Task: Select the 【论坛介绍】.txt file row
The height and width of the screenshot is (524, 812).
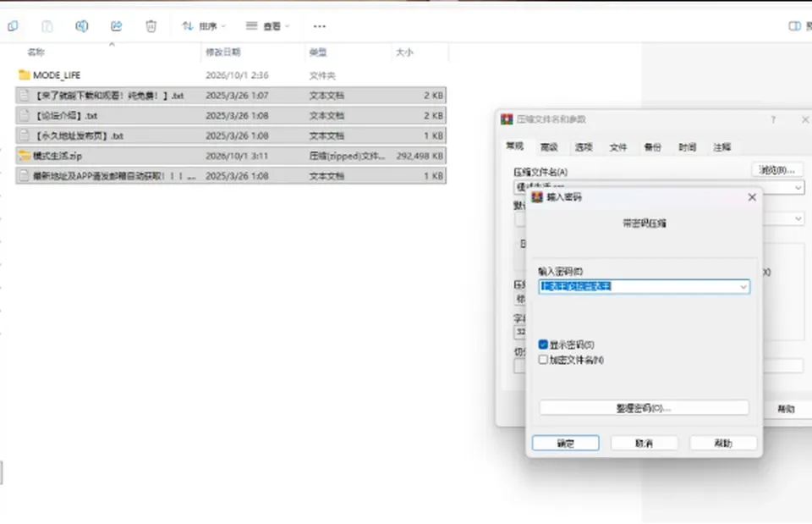Action: (x=231, y=116)
